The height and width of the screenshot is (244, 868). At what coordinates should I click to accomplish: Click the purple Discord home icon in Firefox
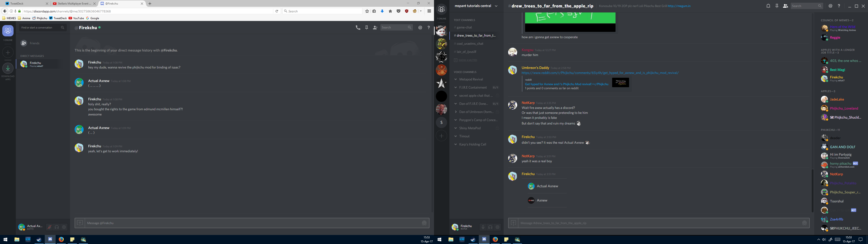[x=8, y=31]
